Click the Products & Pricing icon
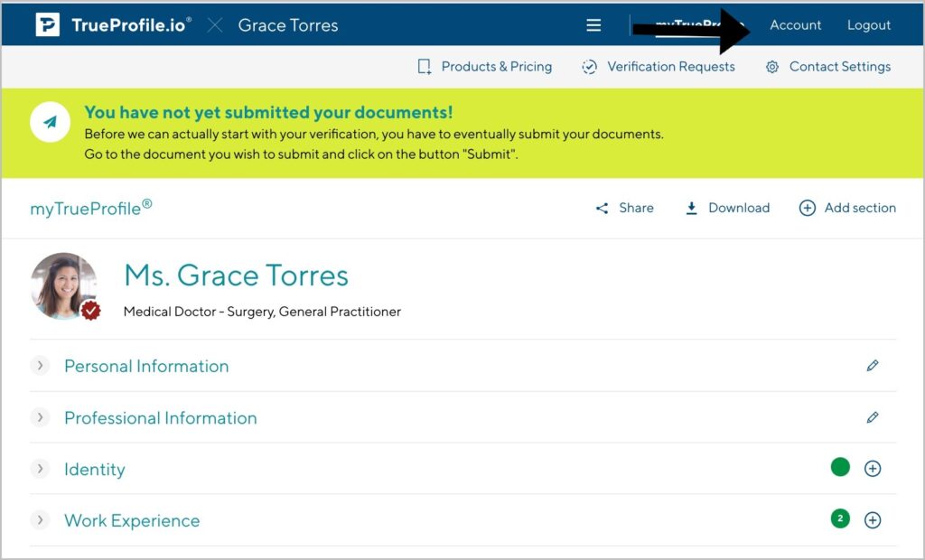The width and height of the screenshot is (925, 560). [x=425, y=67]
